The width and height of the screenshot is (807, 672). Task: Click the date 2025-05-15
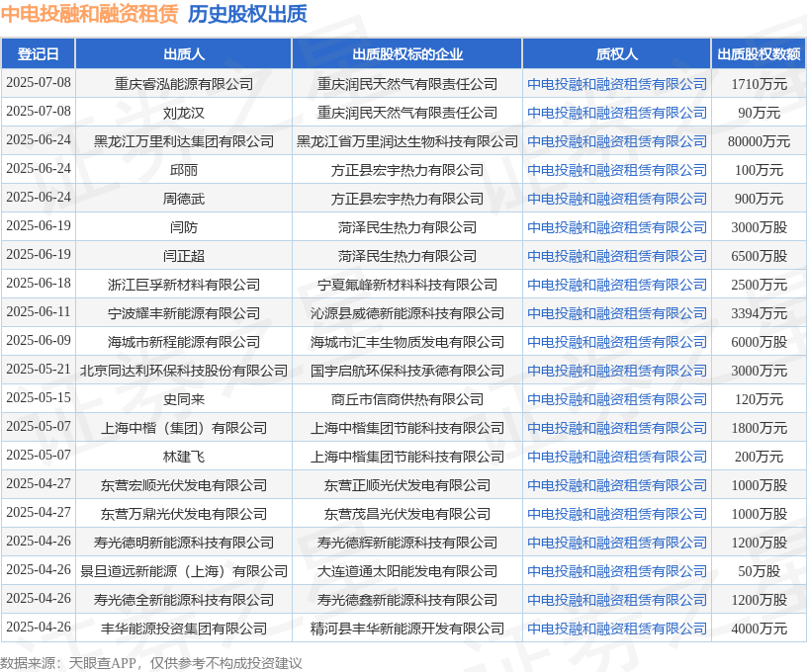point(39,398)
